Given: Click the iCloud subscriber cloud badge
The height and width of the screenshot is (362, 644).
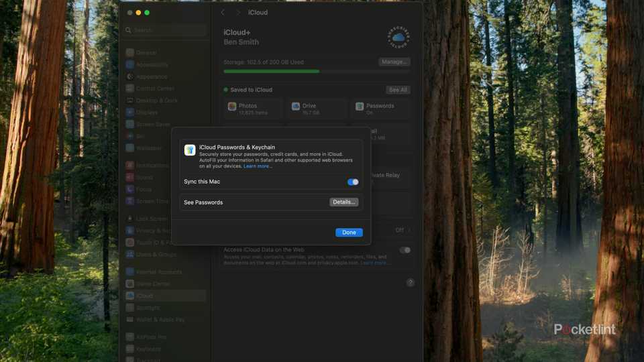Looking at the screenshot, I should click(398, 38).
